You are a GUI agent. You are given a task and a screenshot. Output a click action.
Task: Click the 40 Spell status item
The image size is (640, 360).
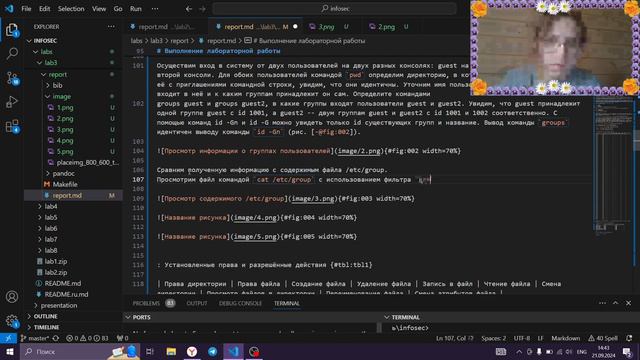coord(603,338)
